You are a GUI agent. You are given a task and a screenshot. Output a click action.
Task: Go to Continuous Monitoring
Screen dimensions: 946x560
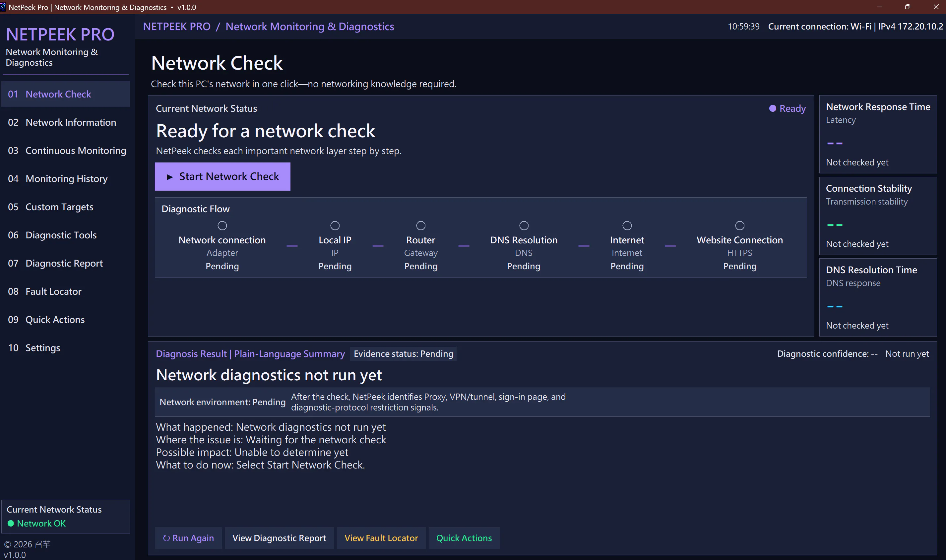[x=66, y=150]
